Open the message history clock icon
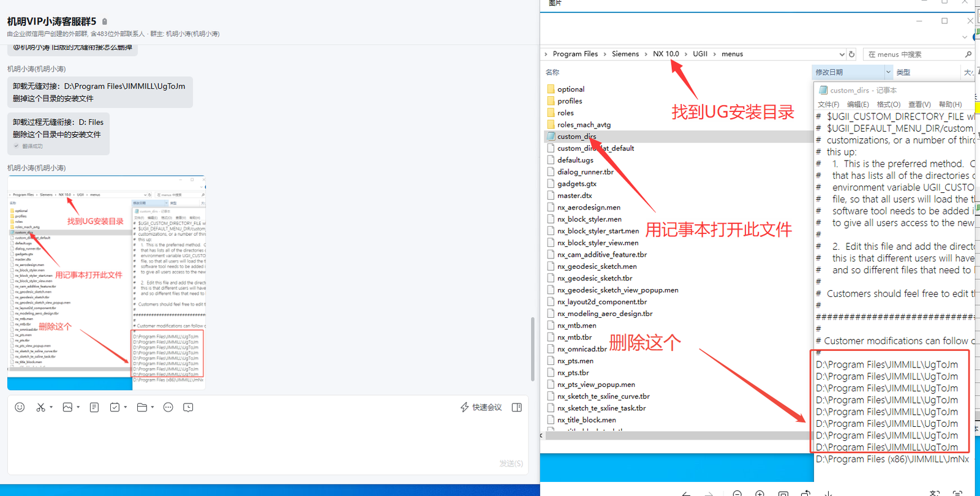 coord(188,407)
